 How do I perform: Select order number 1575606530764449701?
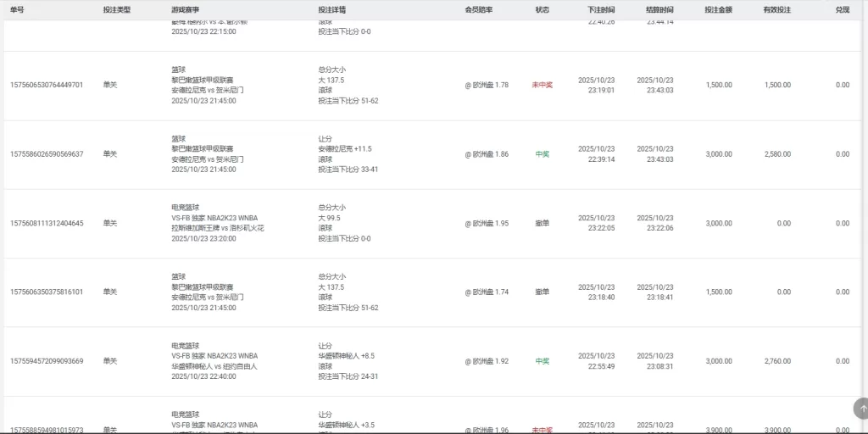point(47,85)
